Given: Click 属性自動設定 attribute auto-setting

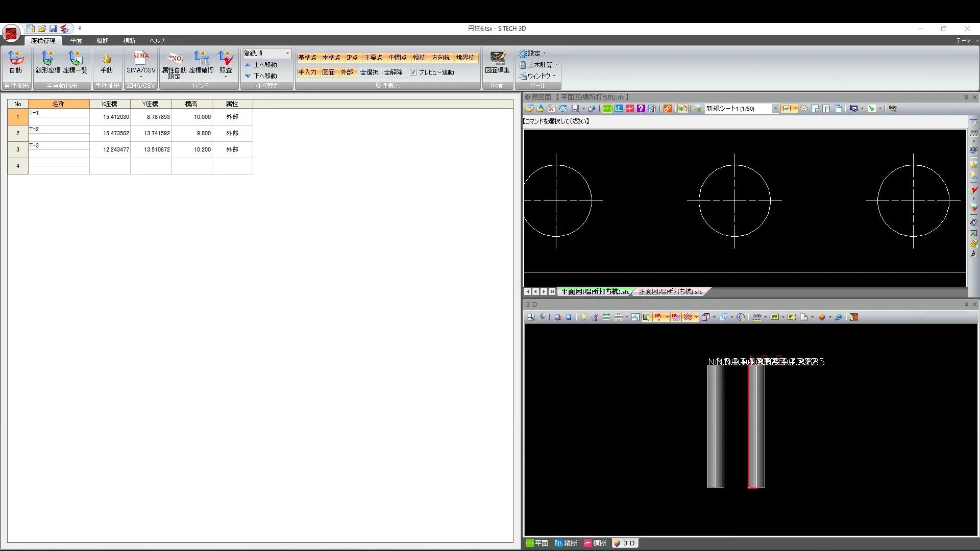Looking at the screenshot, I should click(174, 64).
